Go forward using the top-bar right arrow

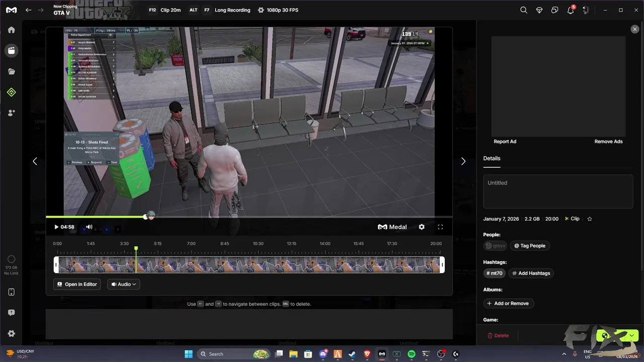click(x=41, y=10)
